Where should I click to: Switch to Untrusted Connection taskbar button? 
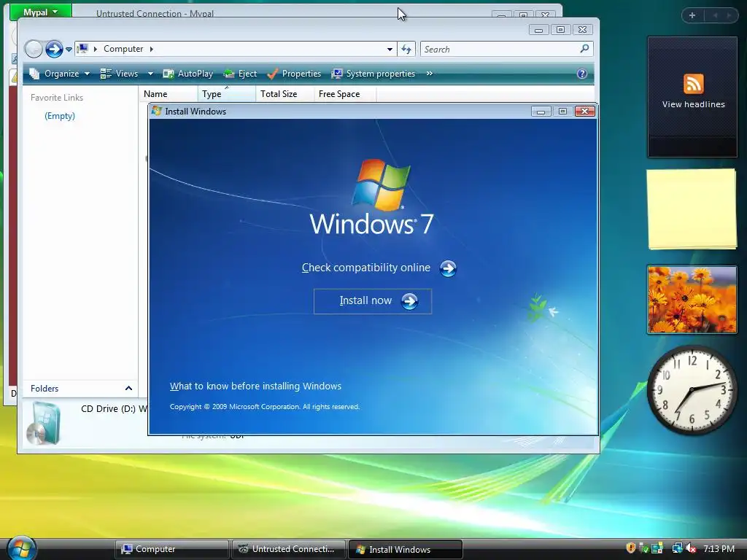point(289,549)
